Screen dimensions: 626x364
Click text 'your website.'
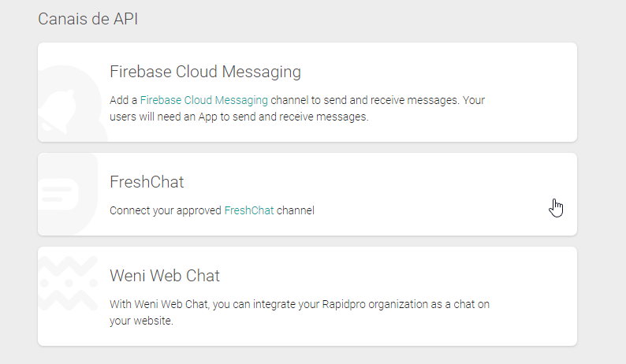141,321
